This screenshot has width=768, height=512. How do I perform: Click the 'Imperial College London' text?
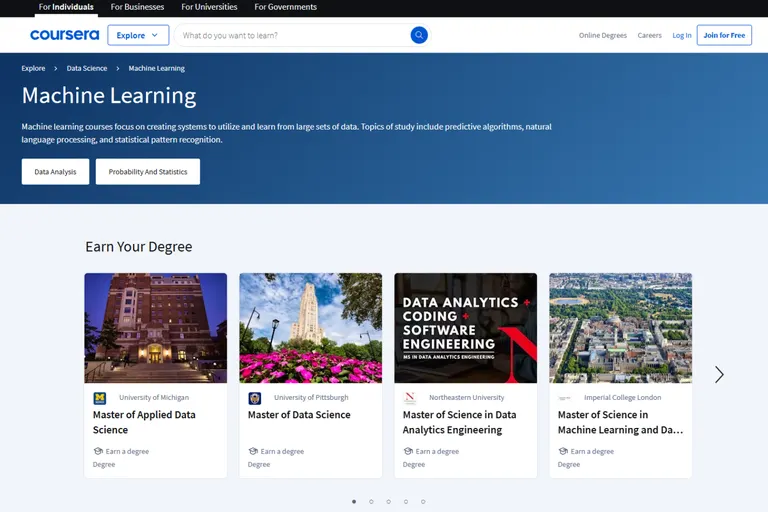tap(623, 397)
